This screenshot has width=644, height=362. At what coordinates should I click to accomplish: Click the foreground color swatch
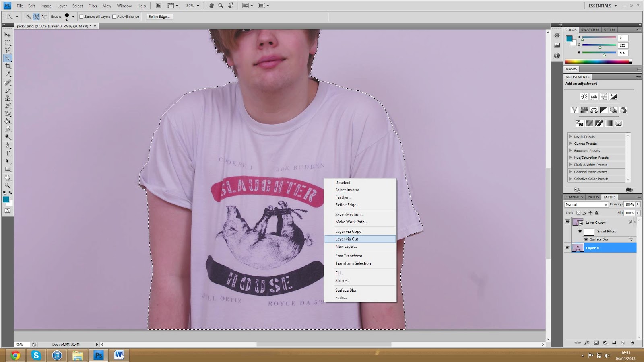(x=6, y=200)
